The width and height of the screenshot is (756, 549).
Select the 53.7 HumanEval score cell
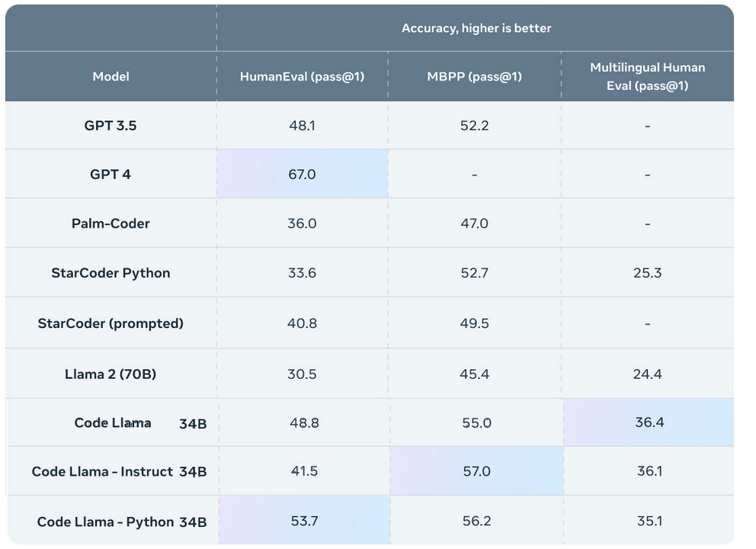pyautogui.click(x=303, y=522)
